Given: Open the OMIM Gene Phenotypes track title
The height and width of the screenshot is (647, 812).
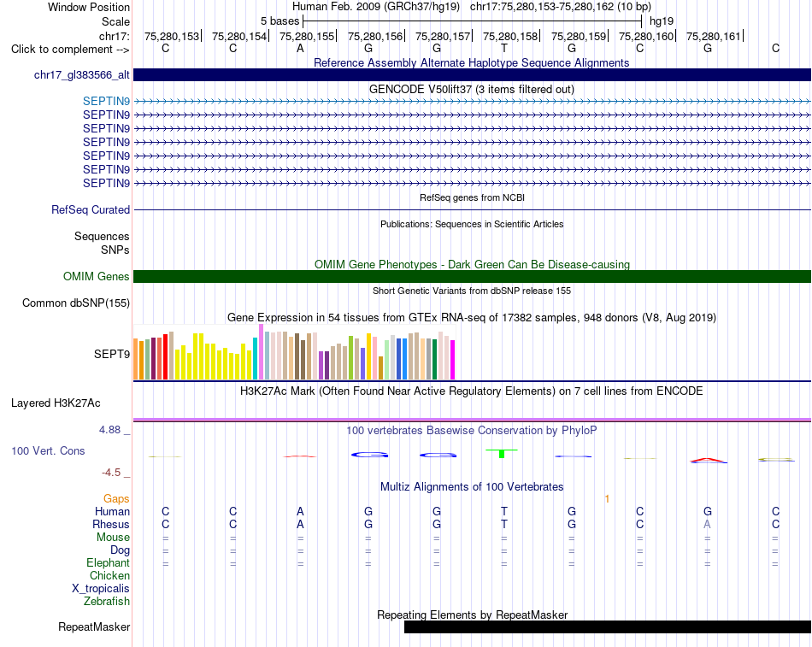Looking at the screenshot, I should [x=472, y=264].
